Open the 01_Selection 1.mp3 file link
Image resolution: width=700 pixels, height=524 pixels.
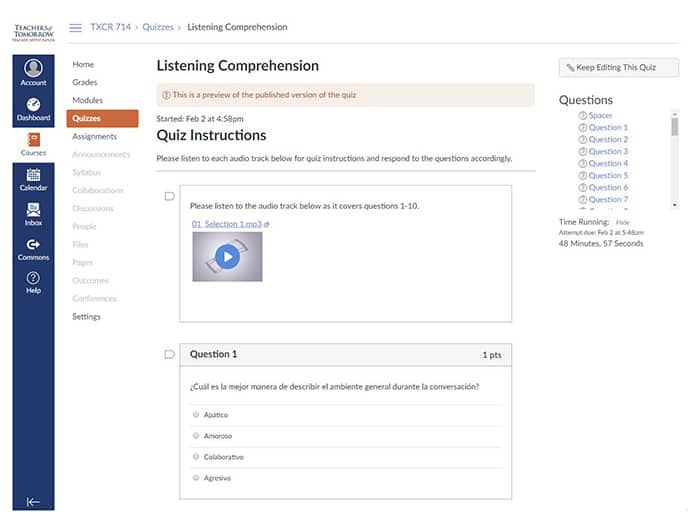(226, 224)
